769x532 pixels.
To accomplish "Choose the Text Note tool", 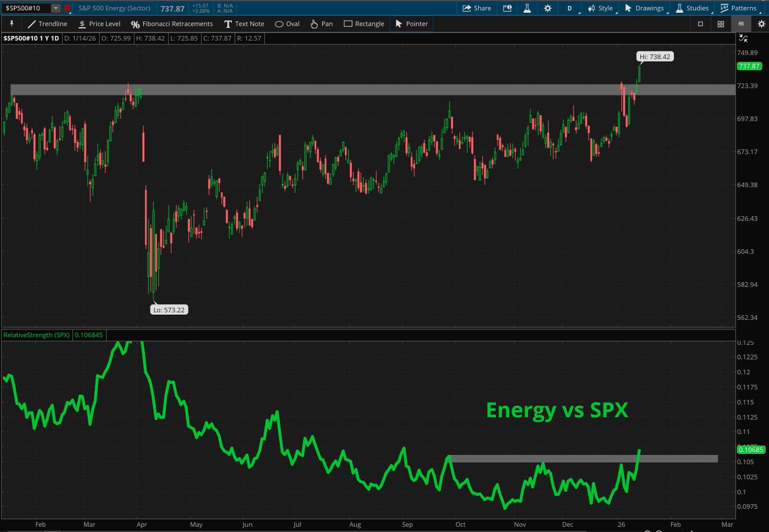I will click(244, 24).
